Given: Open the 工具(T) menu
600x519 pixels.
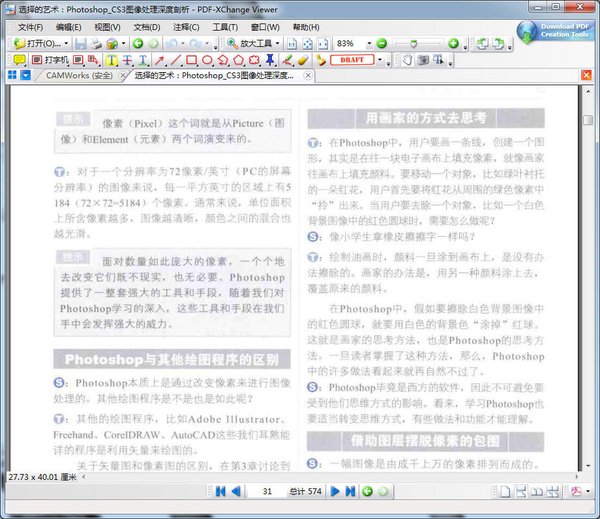Looking at the screenshot, I should [225, 27].
